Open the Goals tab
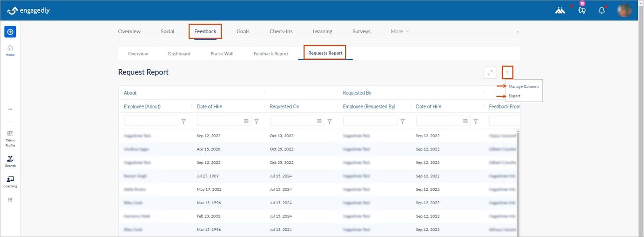Screen dimensions: 644x237 [x=243, y=31]
